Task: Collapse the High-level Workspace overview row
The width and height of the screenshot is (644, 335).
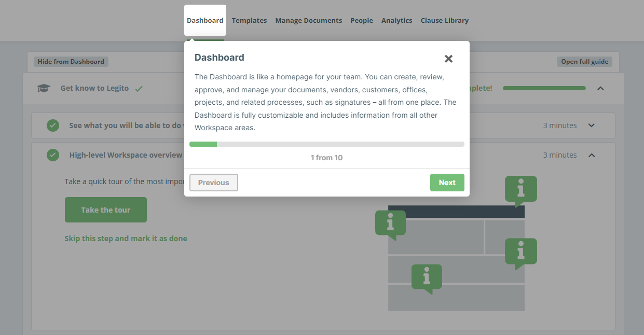Action: tap(591, 155)
